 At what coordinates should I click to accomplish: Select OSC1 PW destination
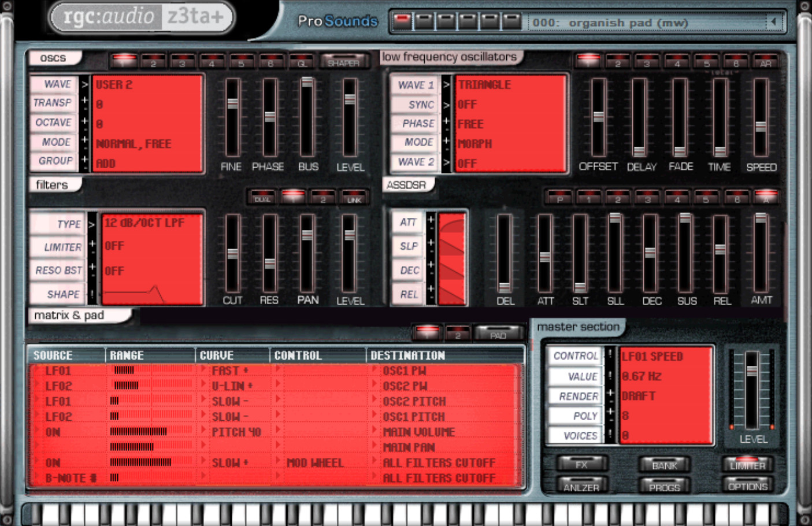[x=405, y=371]
